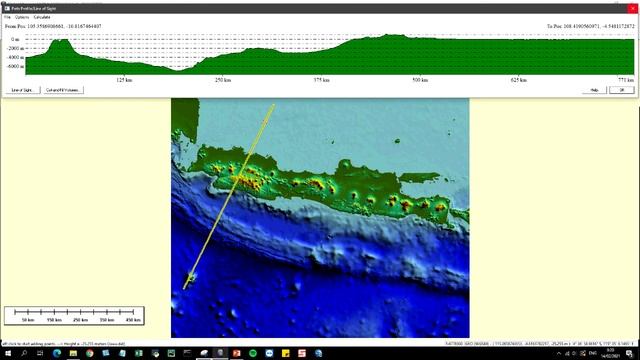Open the yellow Sticky Notes taskbar icon
Image resolution: width=640 pixels, height=360 pixels.
(285, 353)
